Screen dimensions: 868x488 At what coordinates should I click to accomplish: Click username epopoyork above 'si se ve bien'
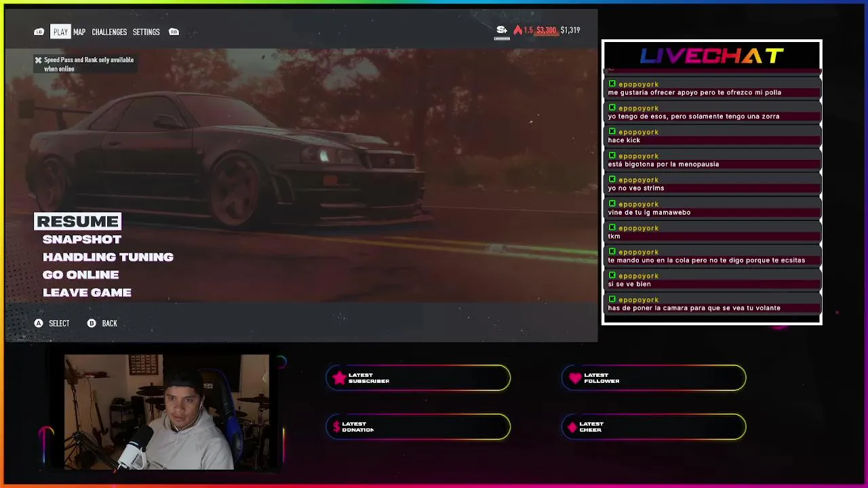638,276
